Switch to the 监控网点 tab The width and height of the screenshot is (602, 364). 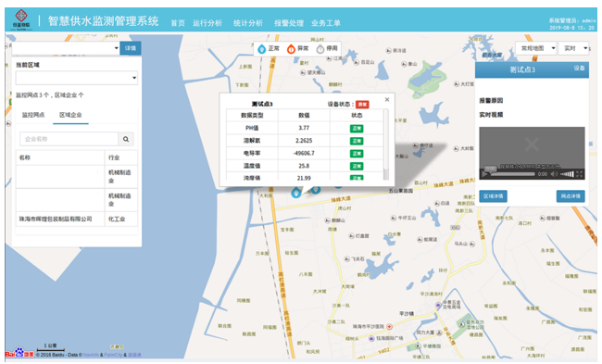click(33, 115)
